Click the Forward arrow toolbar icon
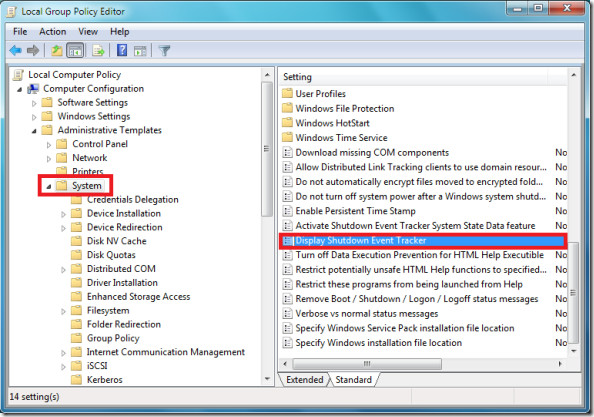 point(33,50)
